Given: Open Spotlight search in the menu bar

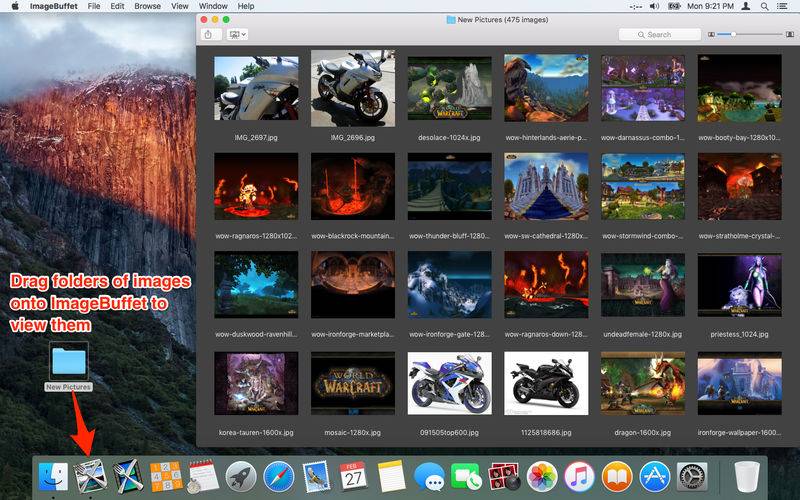Looking at the screenshot, I should pyautogui.click(x=764, y=6).
